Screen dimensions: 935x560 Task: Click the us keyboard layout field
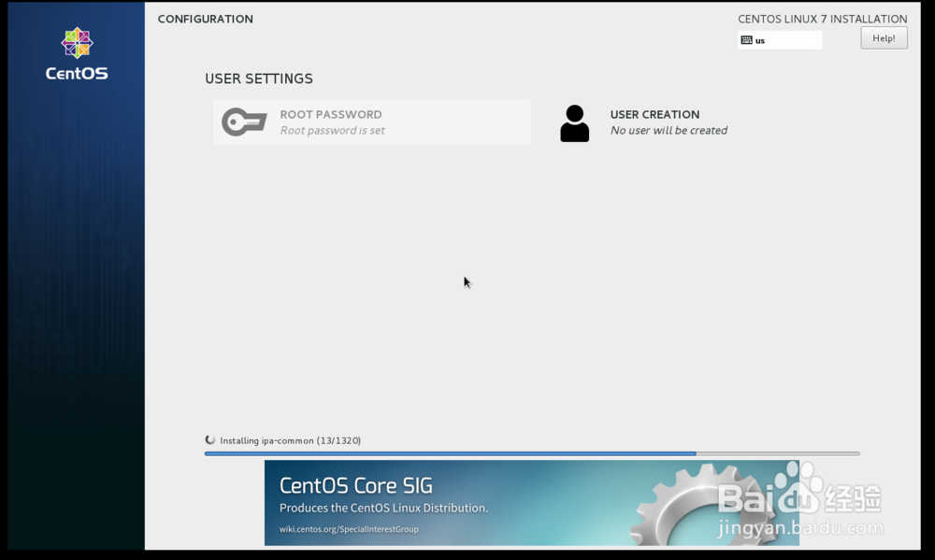tap(780, 40)
